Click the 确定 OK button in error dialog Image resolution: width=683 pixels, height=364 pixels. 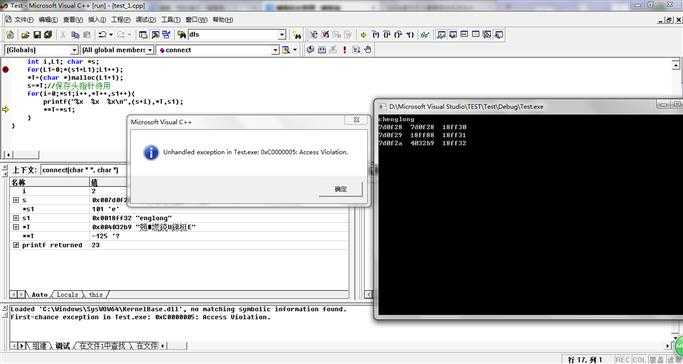pos(341,189)
